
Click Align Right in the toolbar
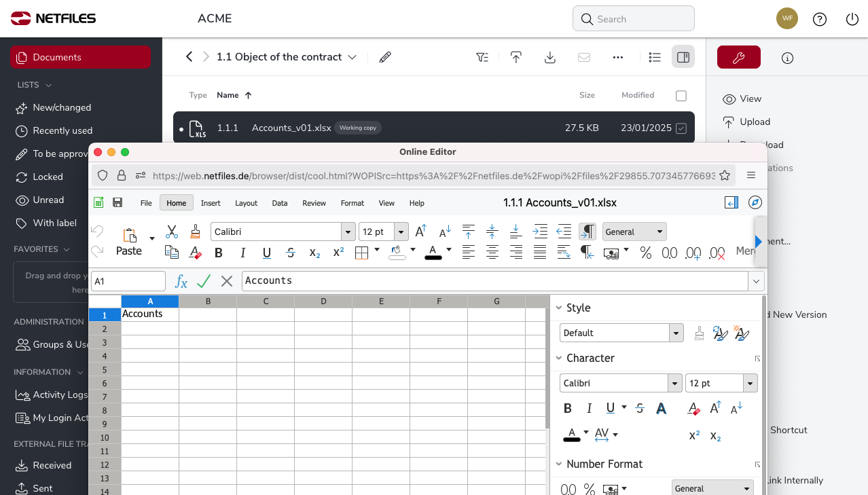[516, 253]
